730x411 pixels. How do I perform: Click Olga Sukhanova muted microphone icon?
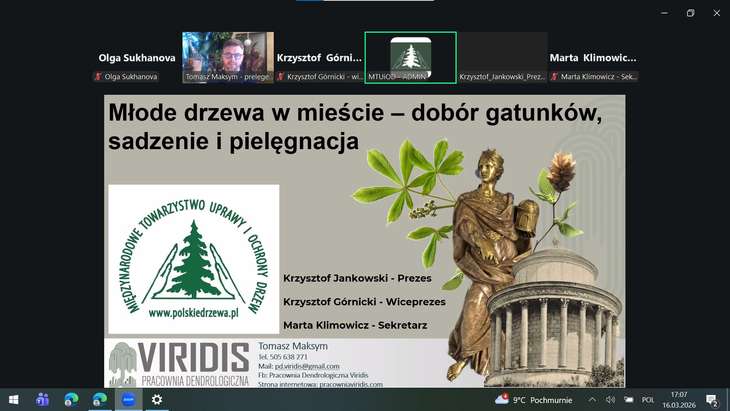coord(98,77)
